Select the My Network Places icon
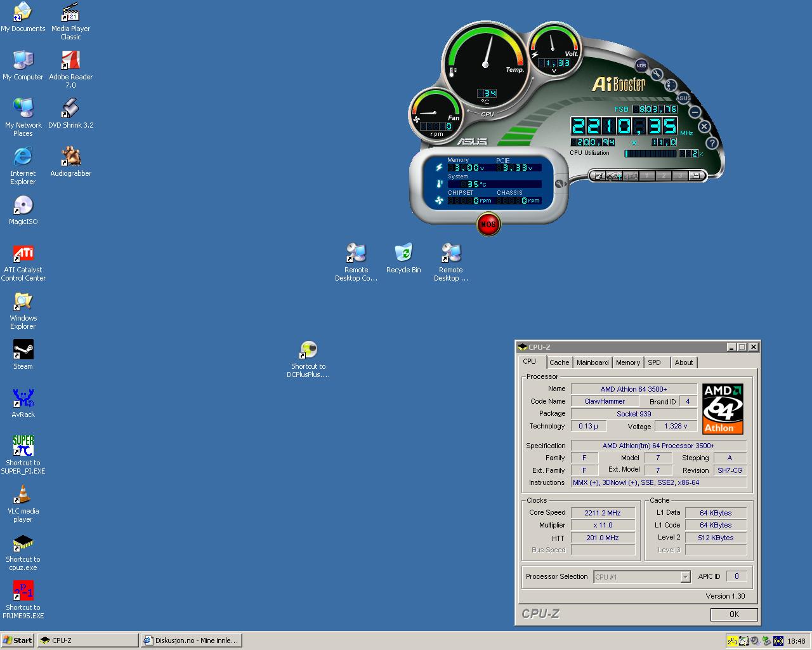812x650 pixels. point(23,117)
